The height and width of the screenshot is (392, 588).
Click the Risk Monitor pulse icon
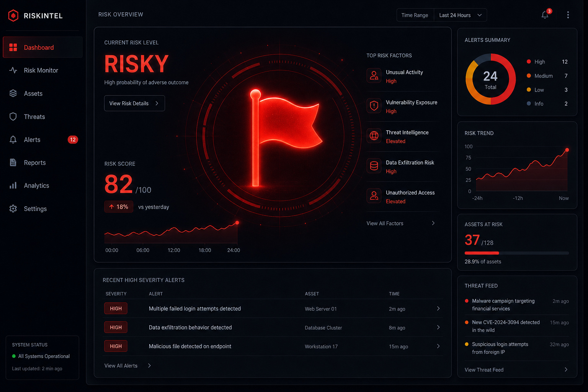13,70
